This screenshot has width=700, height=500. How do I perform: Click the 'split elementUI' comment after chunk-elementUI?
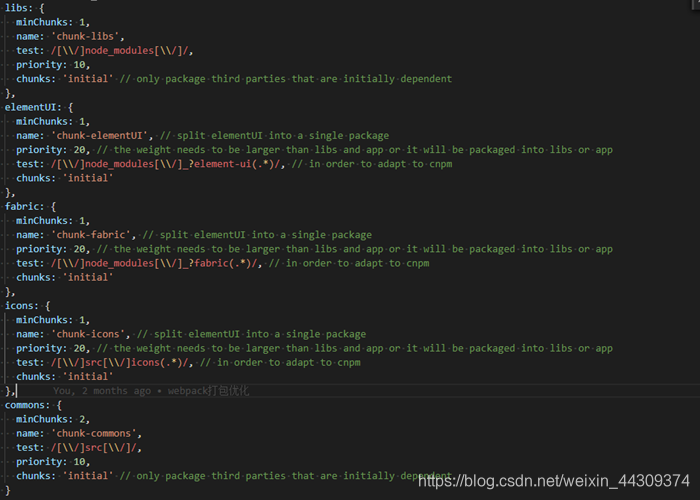click(x=275, y=136)
